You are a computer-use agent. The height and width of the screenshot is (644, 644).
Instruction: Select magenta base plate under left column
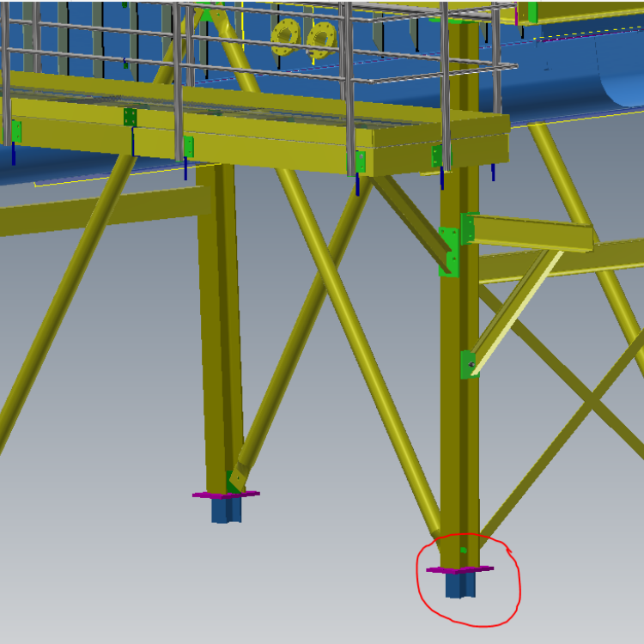[225, 495]
